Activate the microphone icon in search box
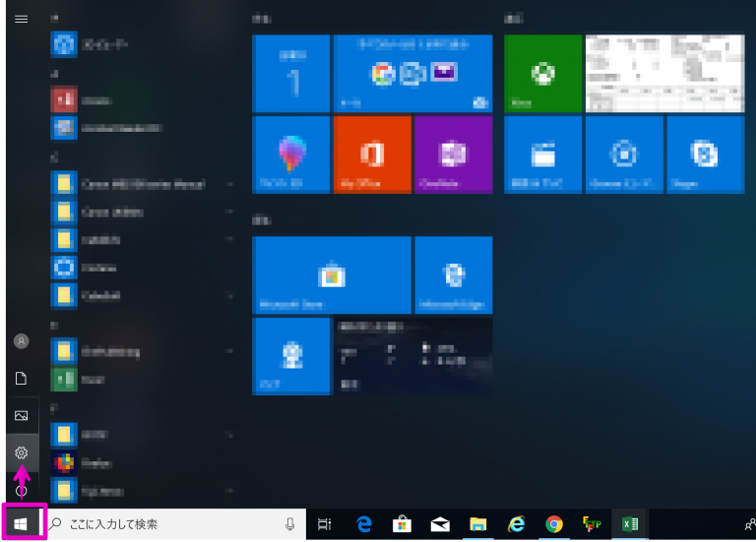Image resolution: width=756 pixels, height=542 pixels. [x=289, y=523]
